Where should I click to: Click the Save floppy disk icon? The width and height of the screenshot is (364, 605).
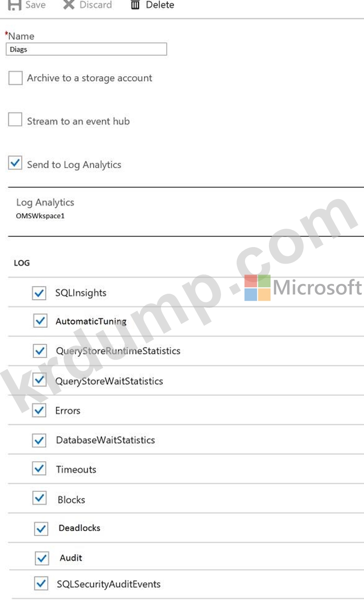[15, 5]
